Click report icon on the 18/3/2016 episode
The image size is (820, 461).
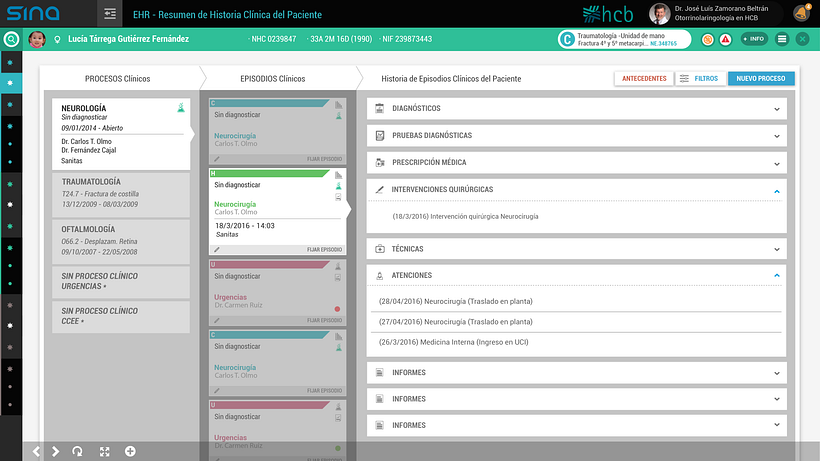[338, 197]
